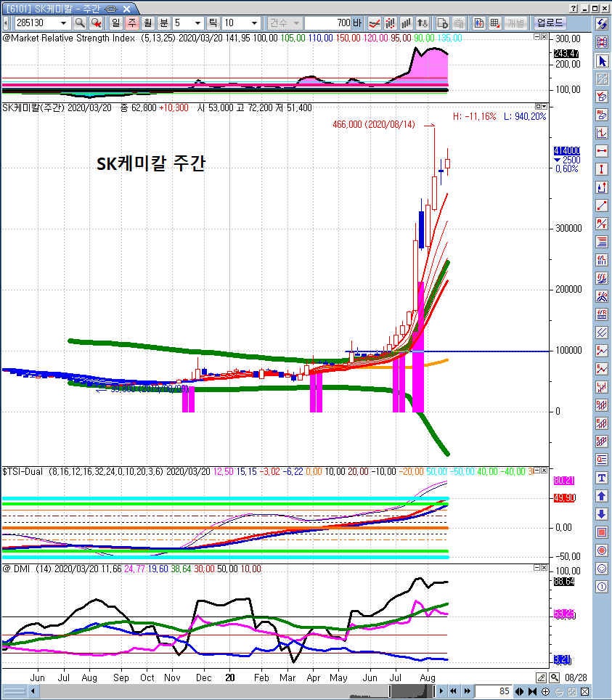The width and height of the screenshot is (612, 700).
Task: Click the chart settings toolbar icon
Action: [x=478, y=23]
